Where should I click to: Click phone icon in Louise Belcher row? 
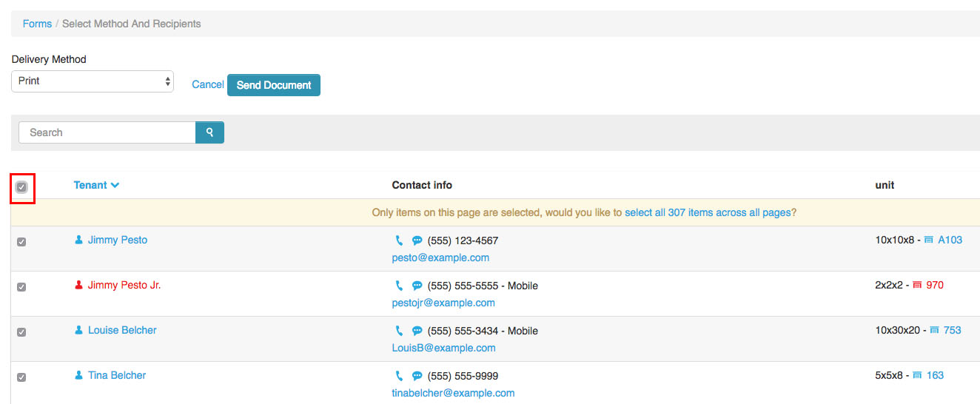click(x=399, y=331)
